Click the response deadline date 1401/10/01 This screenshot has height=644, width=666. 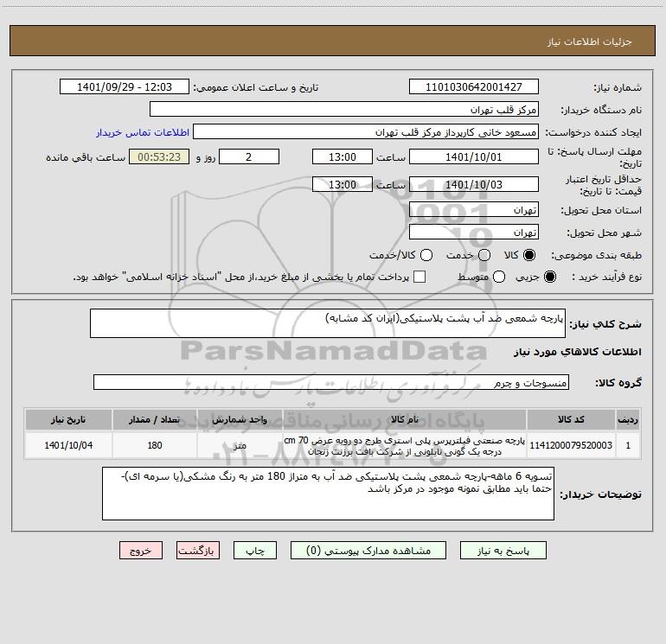point(474,156)
